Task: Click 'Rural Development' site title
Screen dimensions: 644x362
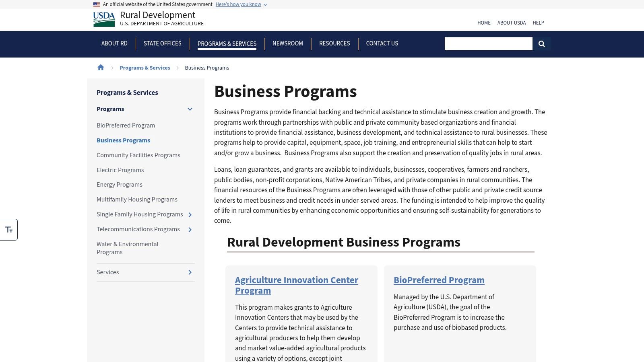Action: (x=157, y=15)
